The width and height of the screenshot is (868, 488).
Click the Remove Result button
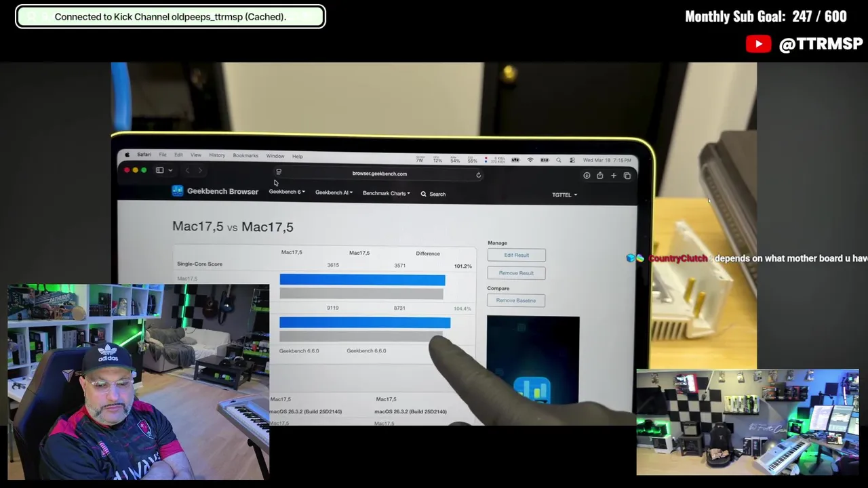[x=516, y=273]
